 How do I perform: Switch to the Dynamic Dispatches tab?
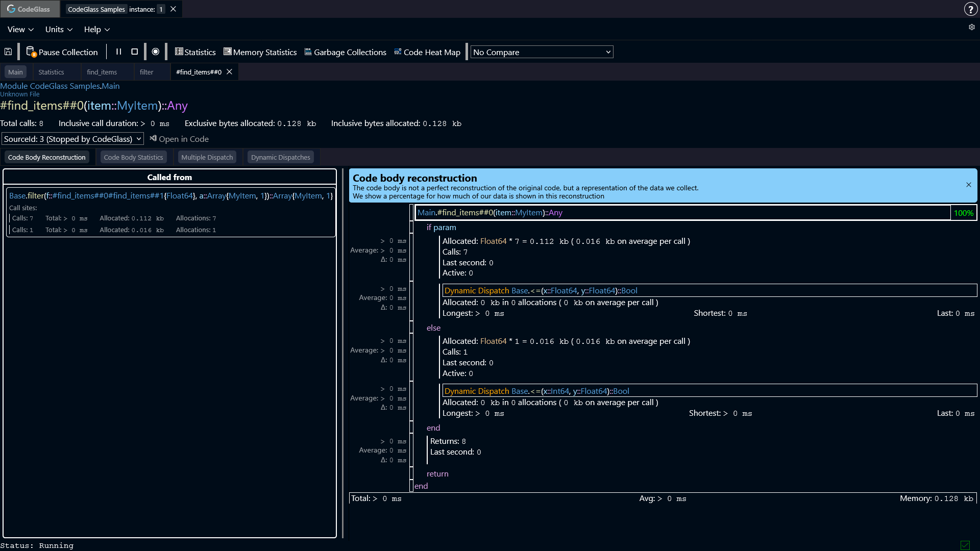pyautogui.click(x=280, y=157)
